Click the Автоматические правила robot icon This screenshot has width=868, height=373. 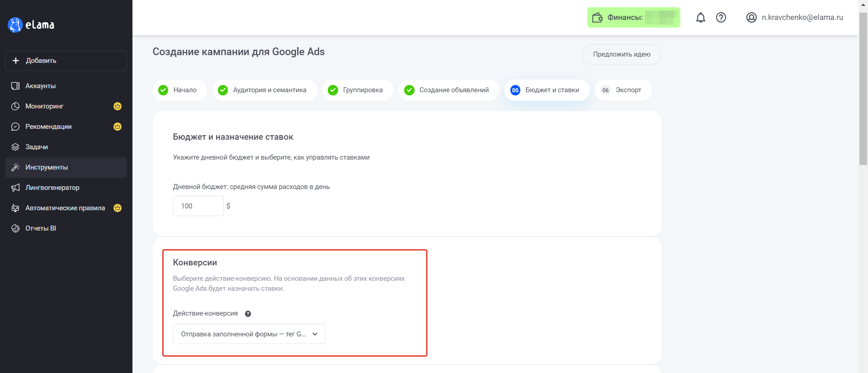[15, 208]
